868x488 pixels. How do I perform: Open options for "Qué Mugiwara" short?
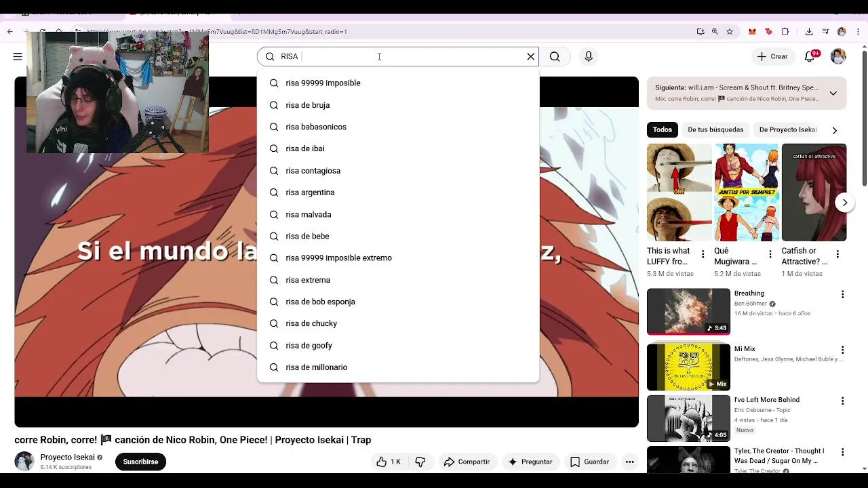tap(770, 254)
